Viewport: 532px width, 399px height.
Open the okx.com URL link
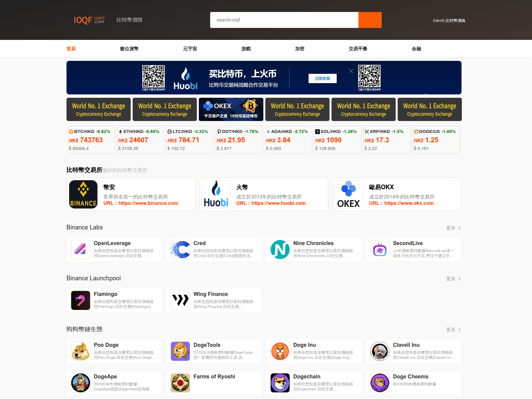[x=409, y=203]
